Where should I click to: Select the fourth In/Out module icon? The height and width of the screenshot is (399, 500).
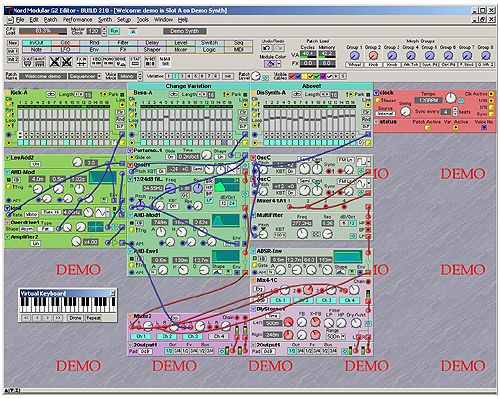[x=67, y=62]
